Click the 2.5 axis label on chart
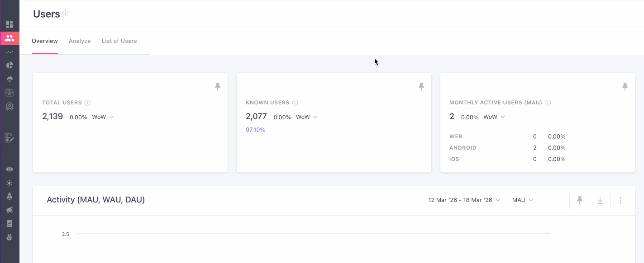 tap(66, 234)
